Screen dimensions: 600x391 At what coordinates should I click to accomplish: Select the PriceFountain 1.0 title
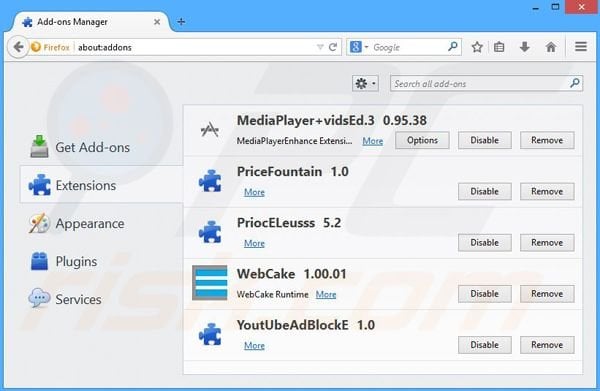[x=293, y=172]
